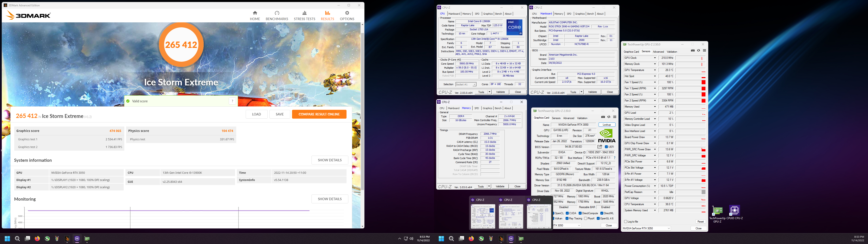Go to Benchmarks in 3DMark navigation
The height and width of the screenshot is (244, 868).
[x=277, y=16]
